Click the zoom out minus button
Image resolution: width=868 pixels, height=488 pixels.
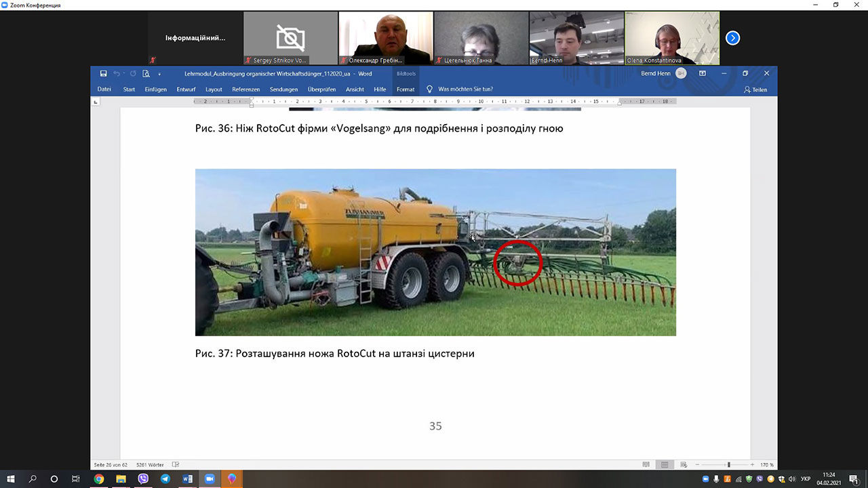697,465
